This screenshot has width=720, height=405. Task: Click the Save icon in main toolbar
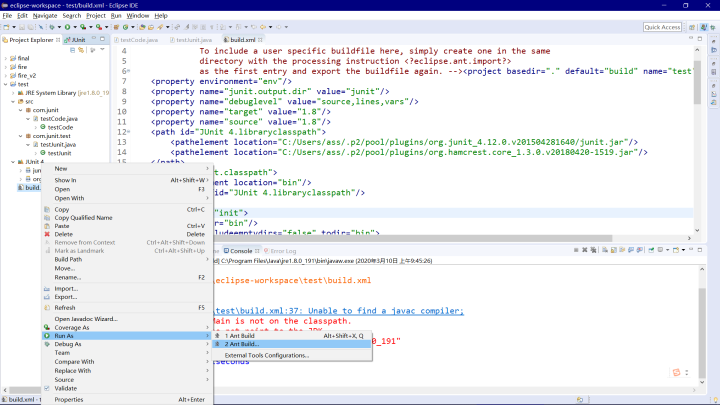(x=22, y=27)
